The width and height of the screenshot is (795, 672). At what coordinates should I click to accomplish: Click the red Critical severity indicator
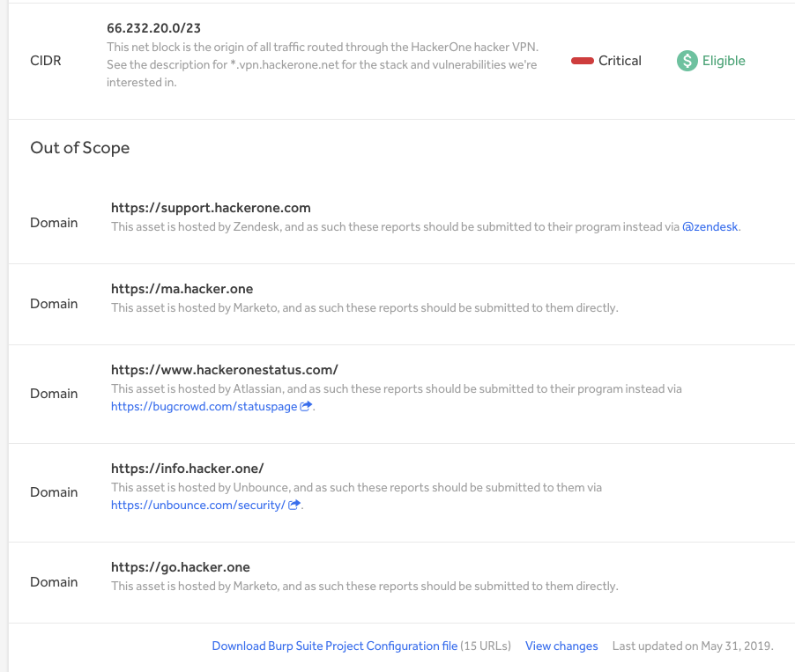582,61
